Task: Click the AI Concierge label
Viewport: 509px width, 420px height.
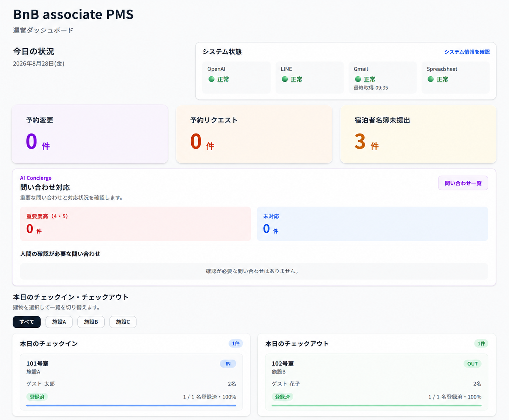Action: click(x=36, y=178)
